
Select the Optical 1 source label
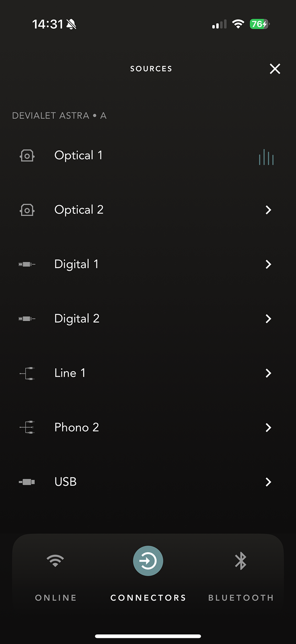(x=78, y=155)
